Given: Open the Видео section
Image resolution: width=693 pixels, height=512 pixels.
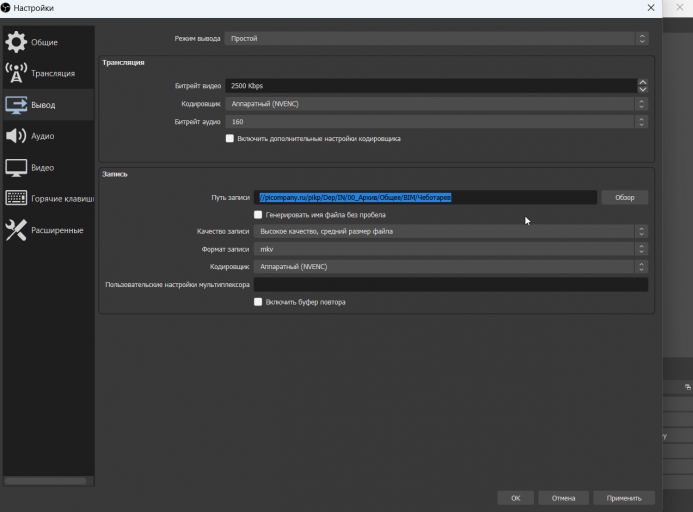Looking at the screenshot, I should [42, 168].
